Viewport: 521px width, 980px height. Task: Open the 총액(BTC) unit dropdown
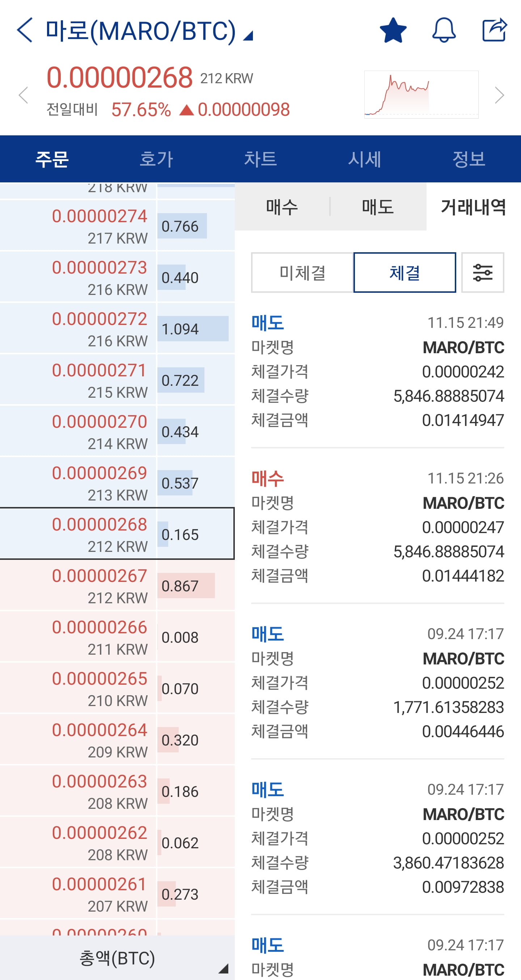(117, 958)
